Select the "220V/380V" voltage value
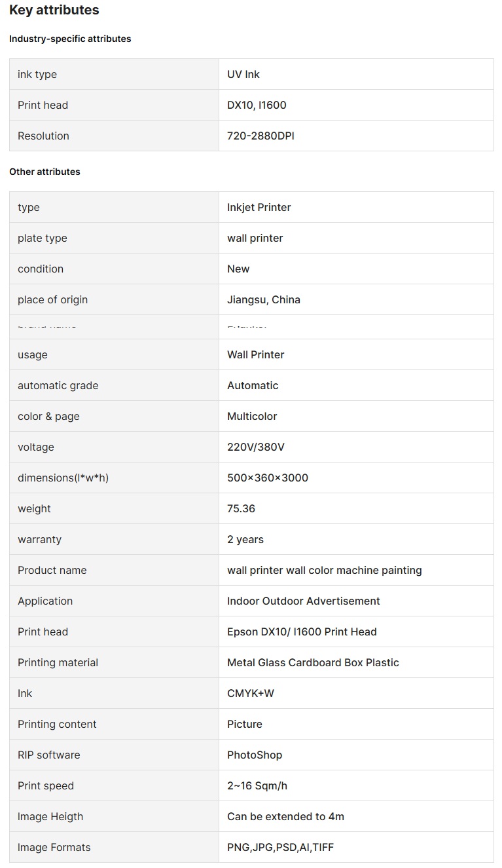The image size is (502, 868). pos(256,447)
